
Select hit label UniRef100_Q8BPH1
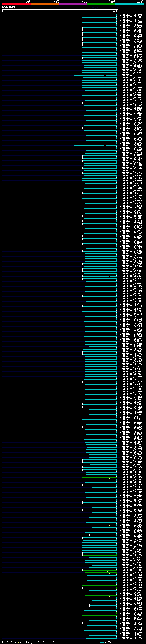point(131,371)
